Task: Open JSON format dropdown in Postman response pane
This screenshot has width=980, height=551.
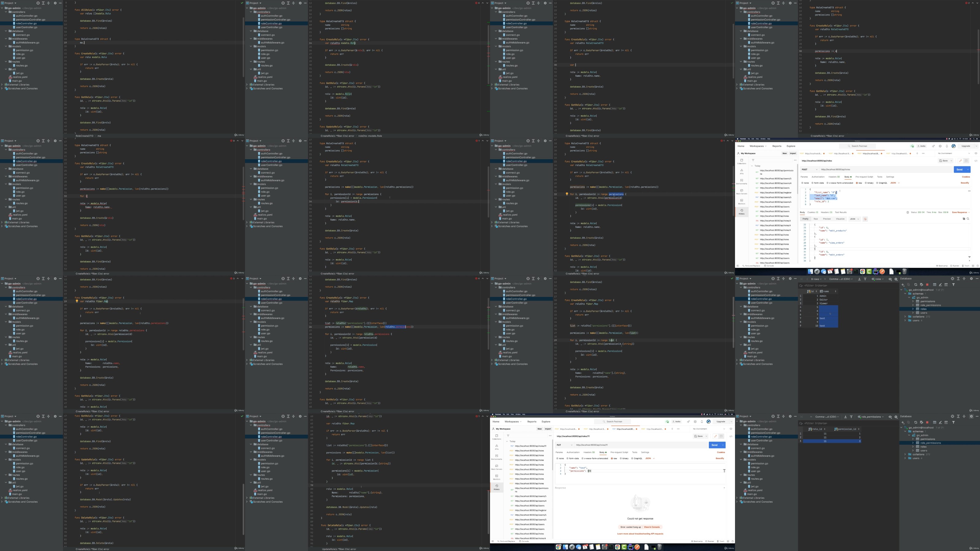Action: pos(854,219)
